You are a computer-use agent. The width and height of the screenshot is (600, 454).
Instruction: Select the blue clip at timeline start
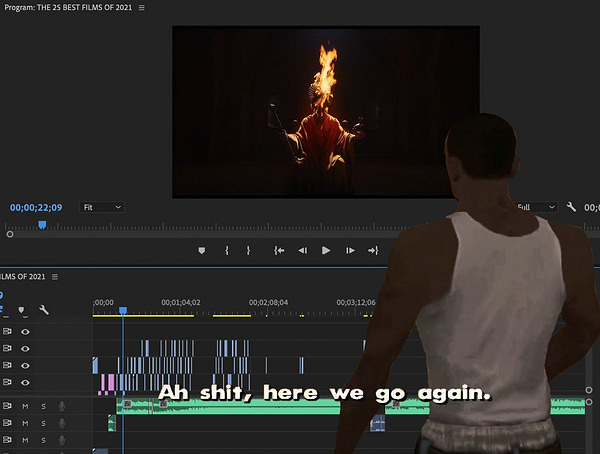point(95,366)
